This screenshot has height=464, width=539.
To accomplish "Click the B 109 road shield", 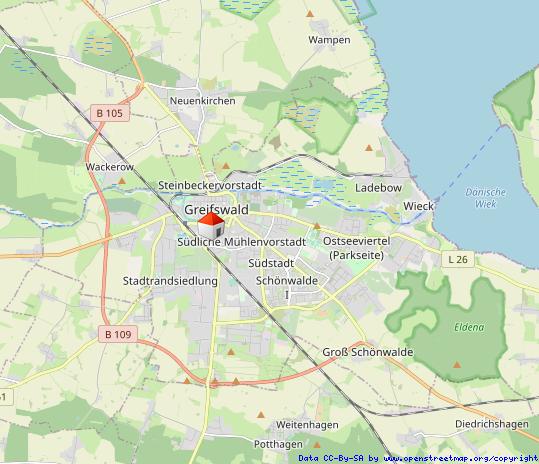I will click(118, 334).
